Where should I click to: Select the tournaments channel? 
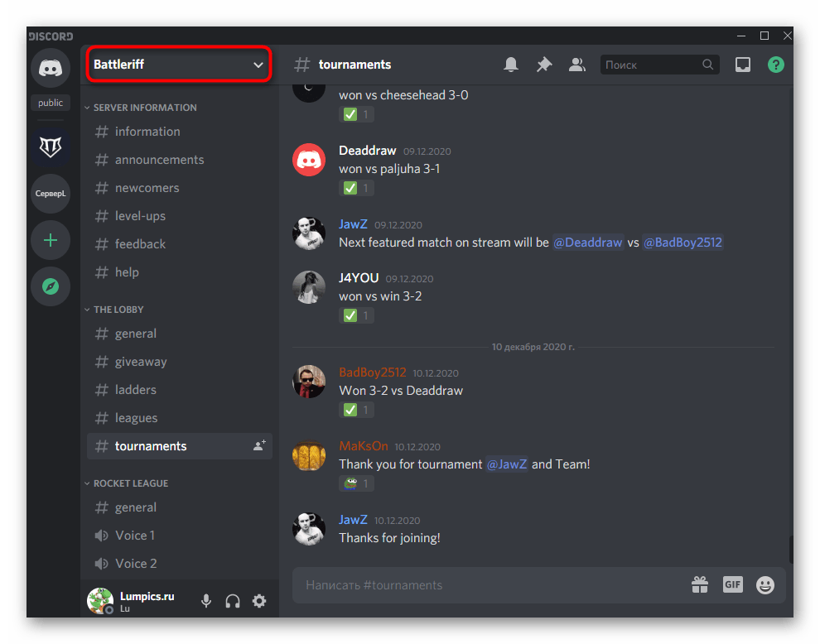click(180, 446)
